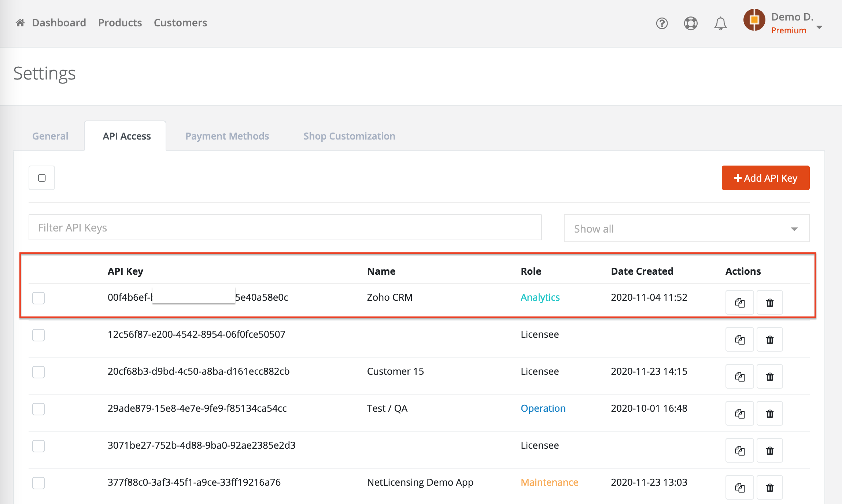This screenshot has width=842, height=504.
Task: Go to the General settings tab
Action: [x=50, y=136]
